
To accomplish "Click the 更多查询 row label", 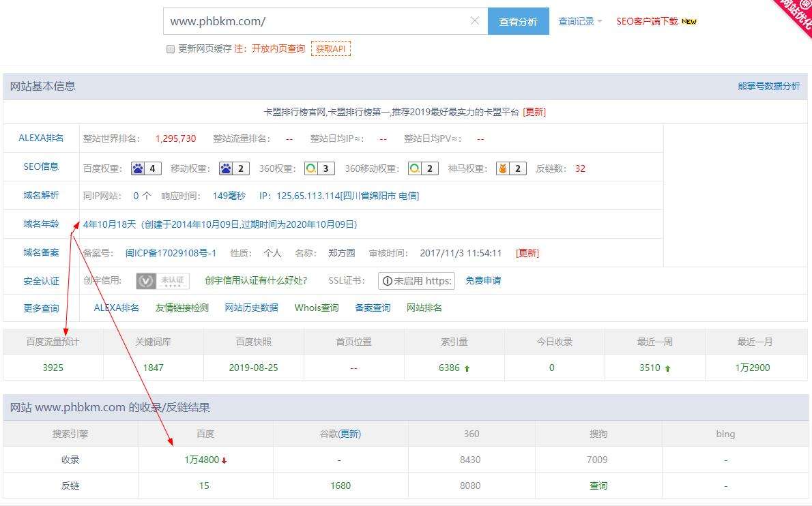I will [41, 308].
